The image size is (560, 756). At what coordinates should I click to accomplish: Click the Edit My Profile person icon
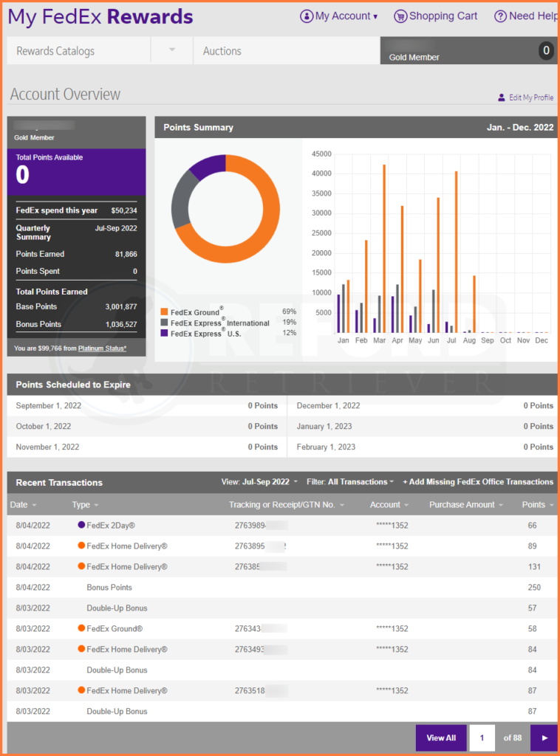tap(502, 97)
